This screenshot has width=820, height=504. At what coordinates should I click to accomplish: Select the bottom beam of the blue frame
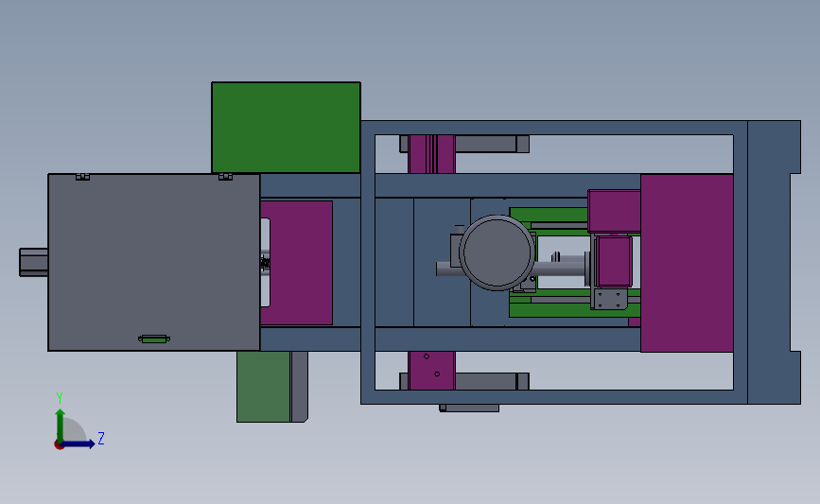pos(554,397)
